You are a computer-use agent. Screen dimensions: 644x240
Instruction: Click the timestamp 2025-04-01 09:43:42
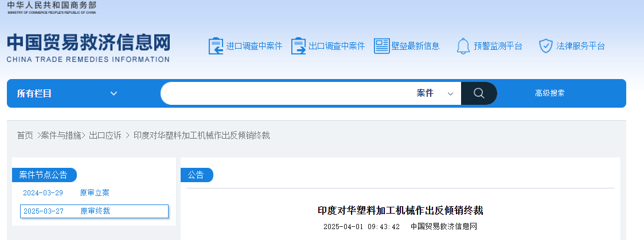pos(361,226)
